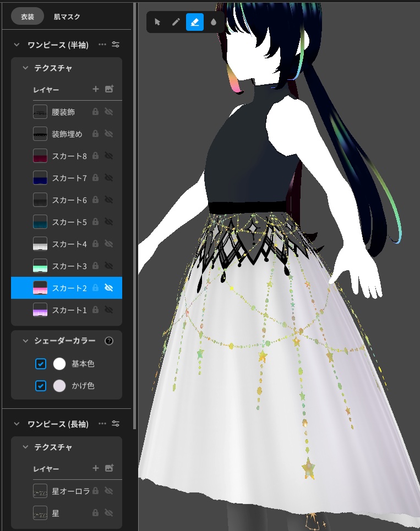
Task: Select the スカート4 layer row
Action: coord(67,244)
